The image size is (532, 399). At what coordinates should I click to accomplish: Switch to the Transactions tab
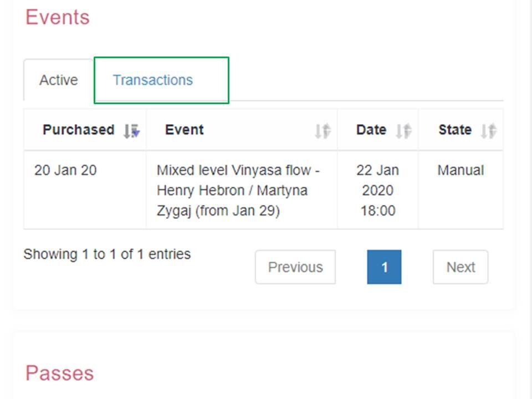[154, 80]
